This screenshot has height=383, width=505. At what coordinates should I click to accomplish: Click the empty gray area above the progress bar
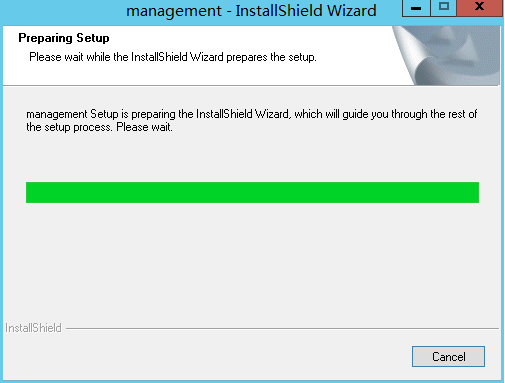click(252, 157)
